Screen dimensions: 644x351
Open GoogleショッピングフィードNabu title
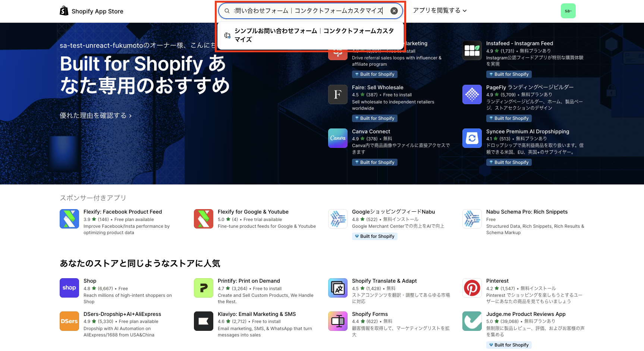coord(393,212)
